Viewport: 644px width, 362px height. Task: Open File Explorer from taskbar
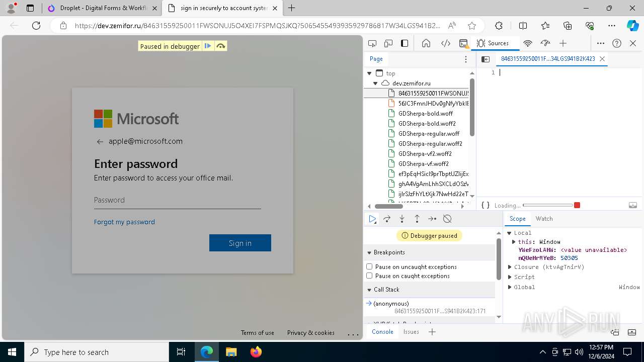[x=231, y=352]
